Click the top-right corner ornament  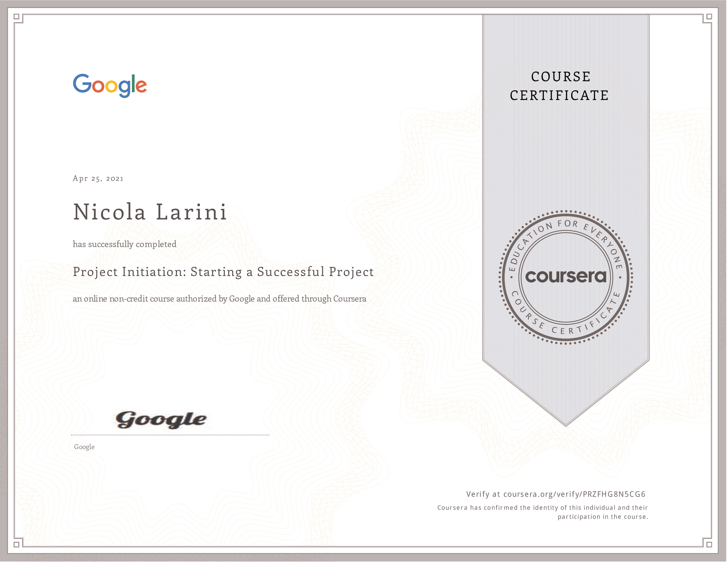click(709, 17)
